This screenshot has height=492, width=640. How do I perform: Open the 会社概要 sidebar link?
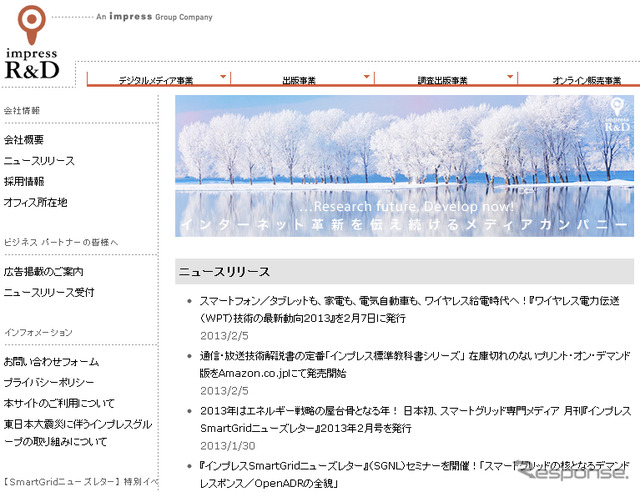24,140
